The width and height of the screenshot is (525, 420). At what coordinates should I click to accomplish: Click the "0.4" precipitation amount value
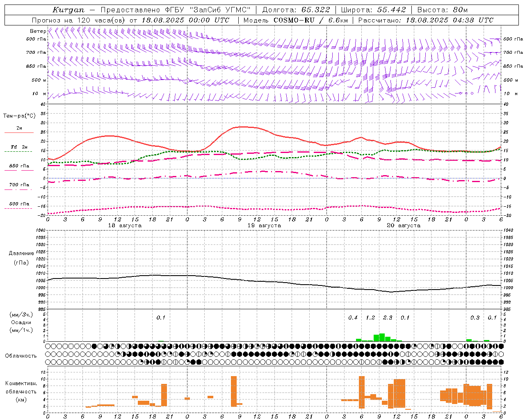[x=353, y=318]
